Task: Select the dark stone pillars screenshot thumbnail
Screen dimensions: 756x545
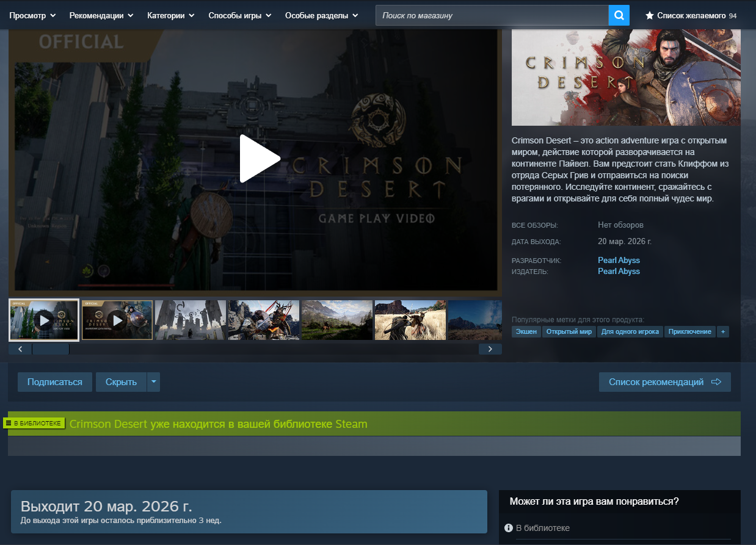Action: 191,320
